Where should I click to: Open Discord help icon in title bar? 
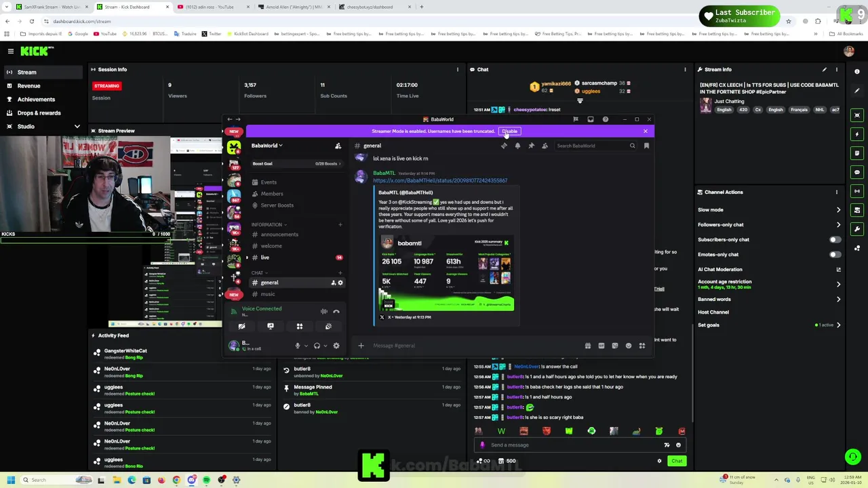(605, 119)
